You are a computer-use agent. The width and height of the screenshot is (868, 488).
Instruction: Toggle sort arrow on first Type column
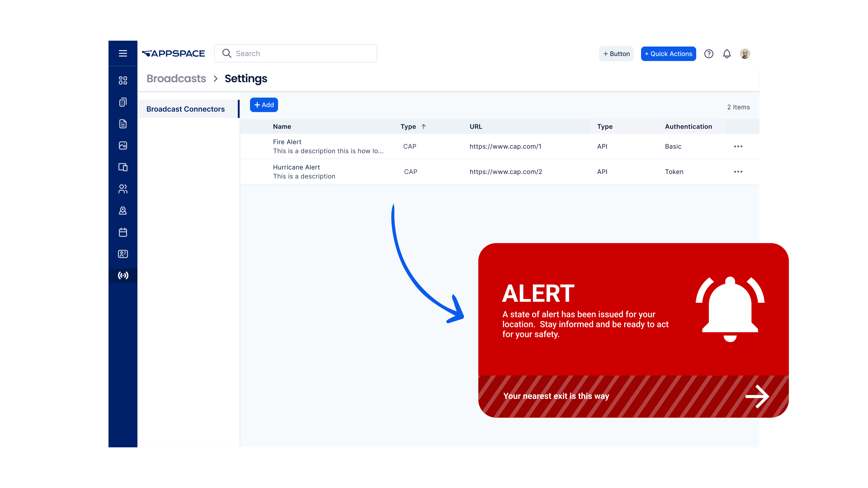[x=424, y=127]
